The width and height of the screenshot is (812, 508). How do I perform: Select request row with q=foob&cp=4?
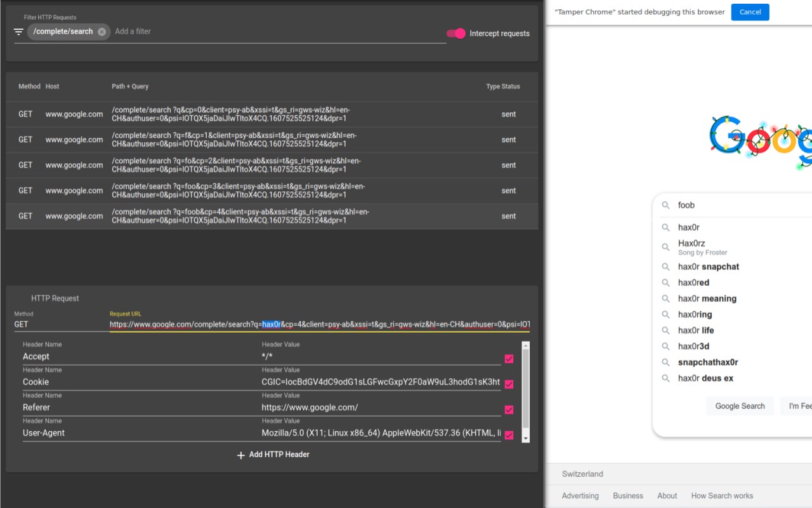click(272, 216)
